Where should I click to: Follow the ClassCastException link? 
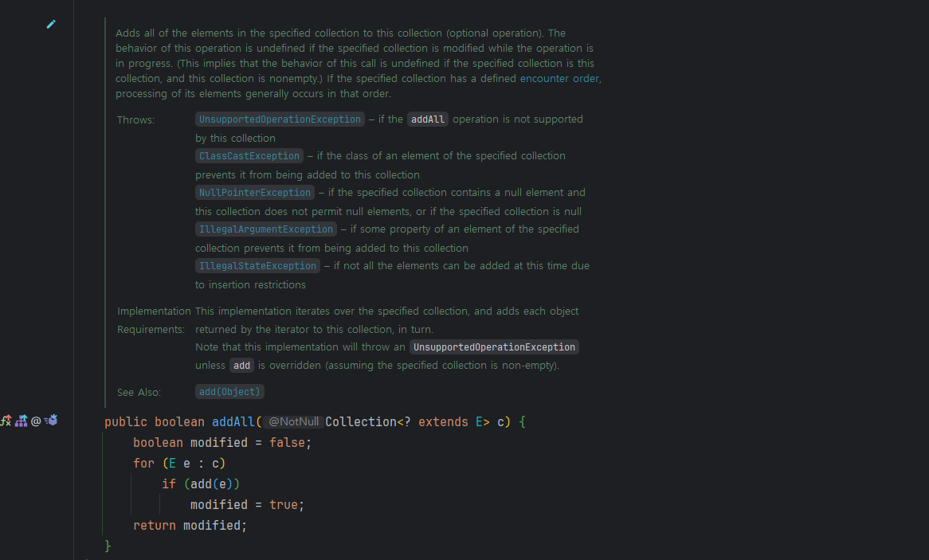coord(249,156)
